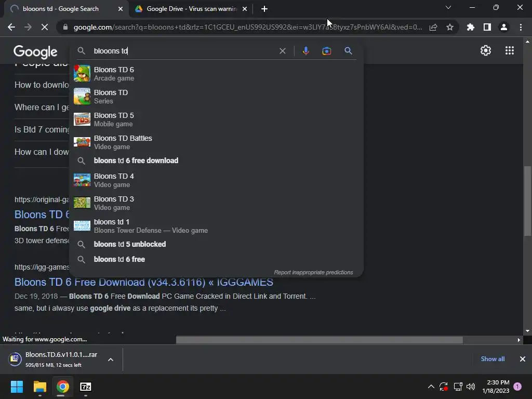Image resolution: width=532 pixels, height=399 pixels.
Task: Stop loading the page
Action: coord(45,27)
